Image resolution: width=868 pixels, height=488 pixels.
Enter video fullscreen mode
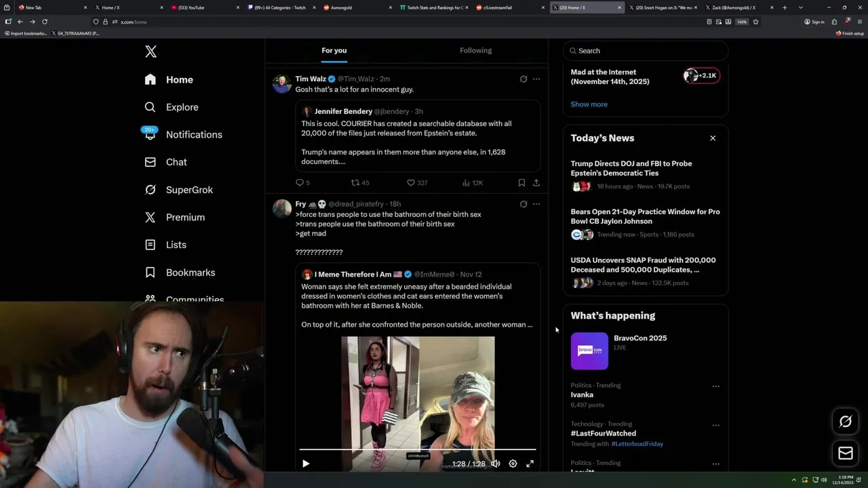tap(530, 464)
